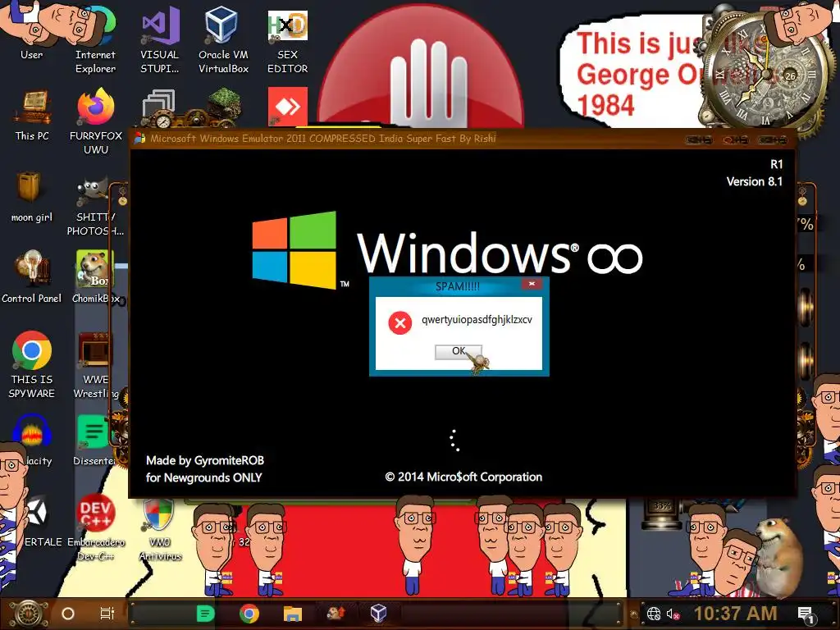Select the Minecraft grass block desktop icon
Image resolution: width=840 pixels, height=630 pixels.
pyautogui.click(x=224, y=106)
